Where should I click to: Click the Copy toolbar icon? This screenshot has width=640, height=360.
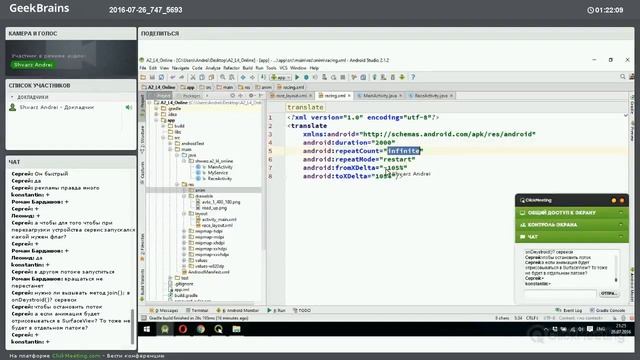click(202, 77)
